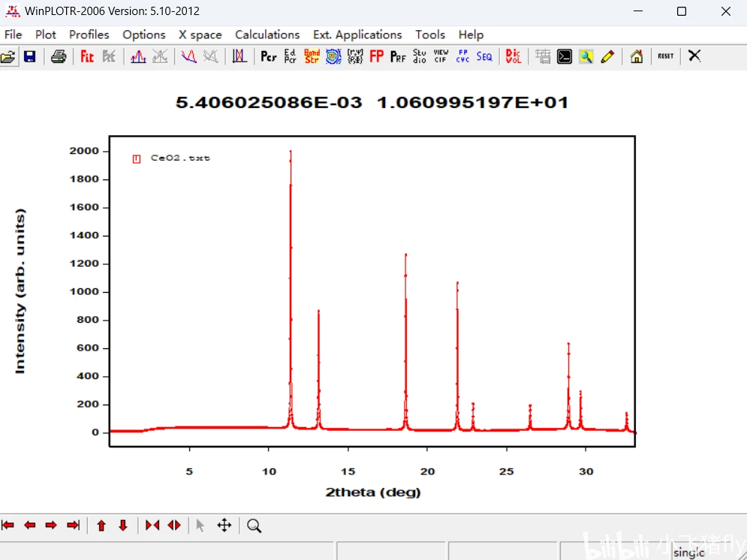747x560 pixels.
Task: Click the red up arrow button
Action: 101,525
